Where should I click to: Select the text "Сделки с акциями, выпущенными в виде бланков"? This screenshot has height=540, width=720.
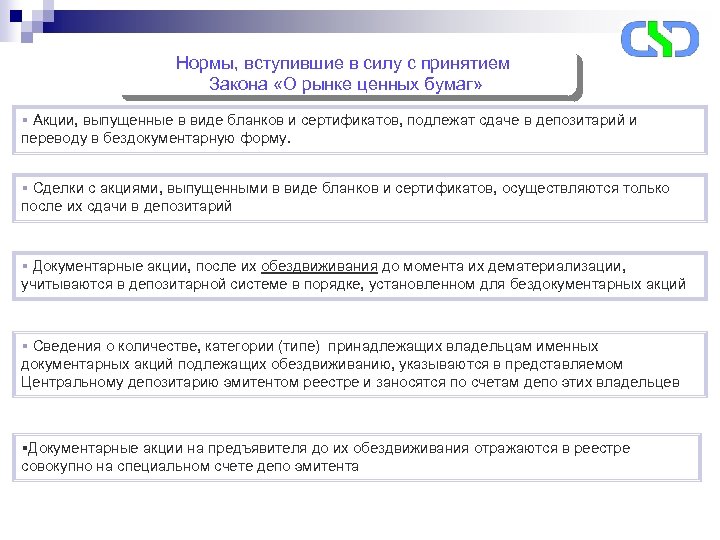[207, 188]
